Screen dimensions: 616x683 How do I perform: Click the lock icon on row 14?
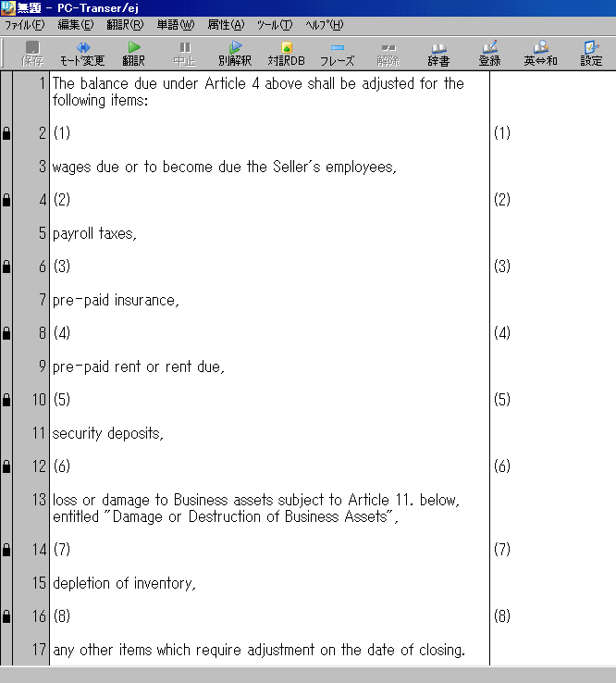pos(6,550)
